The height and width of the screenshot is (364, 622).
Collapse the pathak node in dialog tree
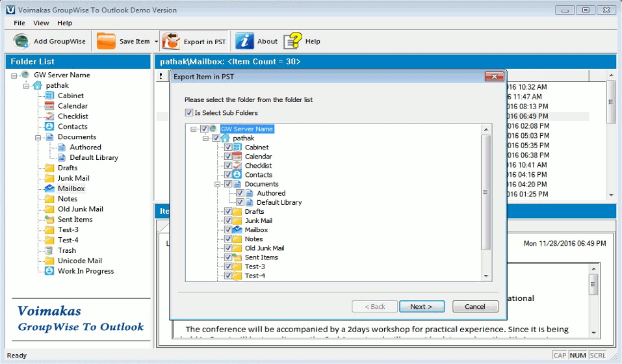(205, 138)
